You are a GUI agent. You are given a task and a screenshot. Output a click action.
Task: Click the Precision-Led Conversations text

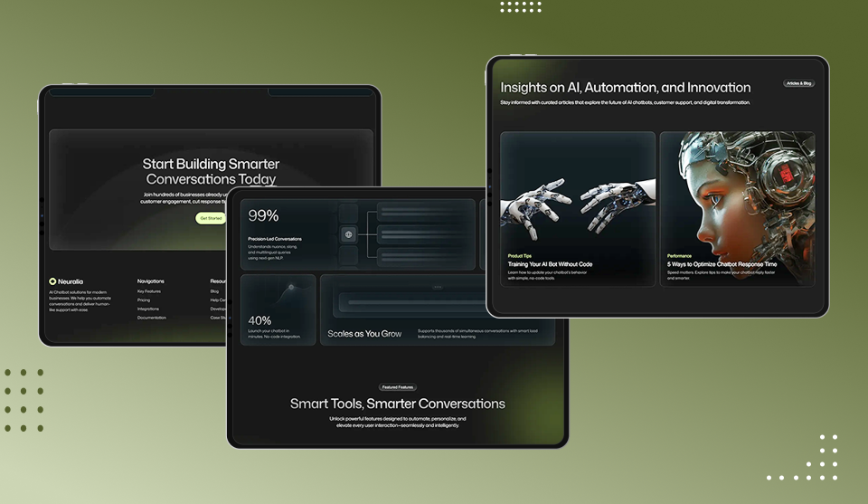point(275,239)
